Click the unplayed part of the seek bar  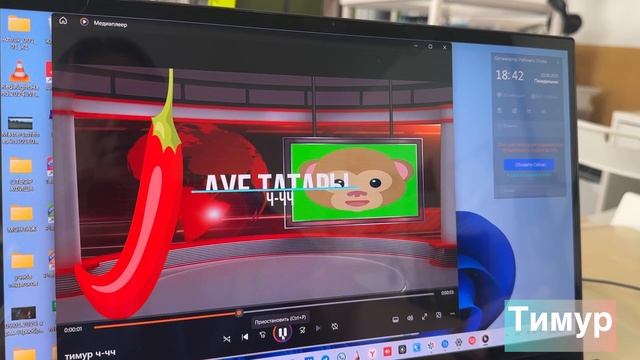338,303
